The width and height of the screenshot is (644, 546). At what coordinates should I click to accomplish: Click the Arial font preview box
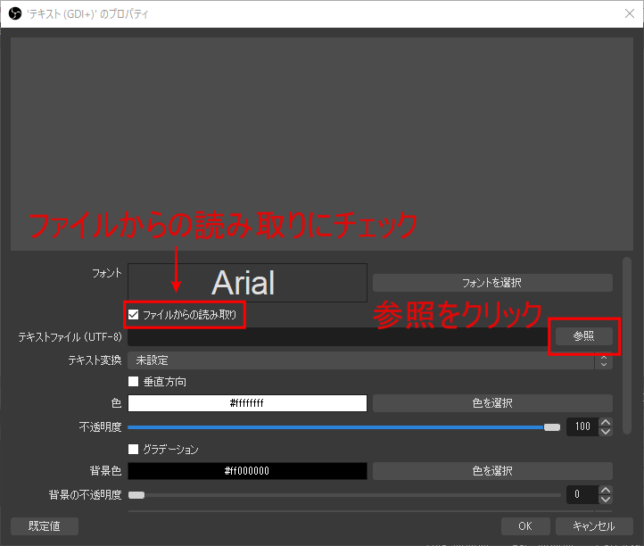click(x=247, y=283)
